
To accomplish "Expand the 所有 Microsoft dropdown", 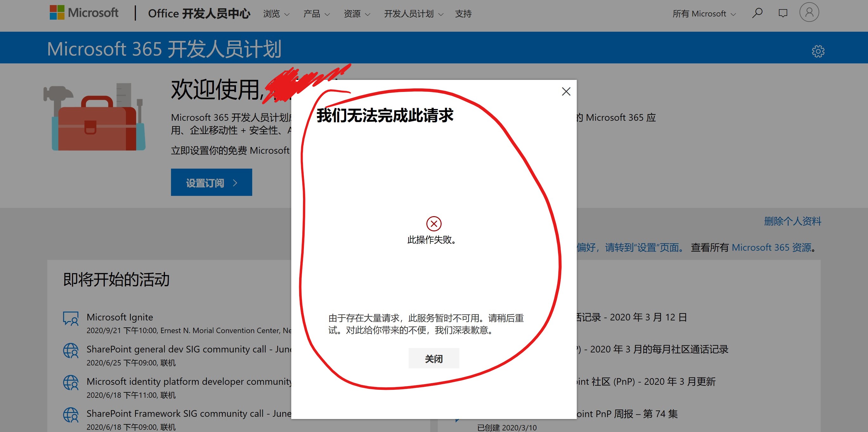I will [704, 14].
